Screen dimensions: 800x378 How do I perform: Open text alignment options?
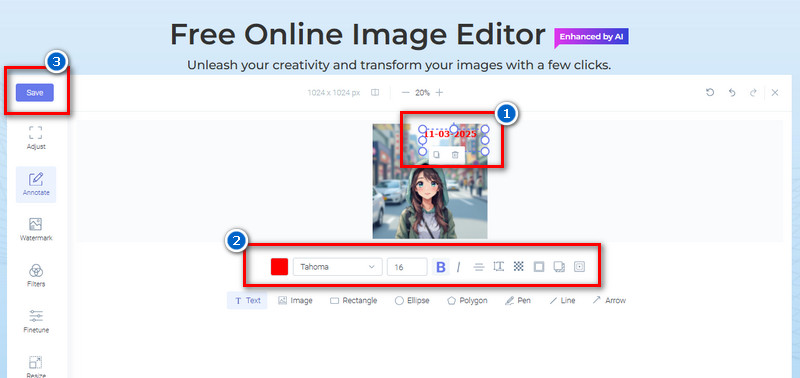(479, 267)
